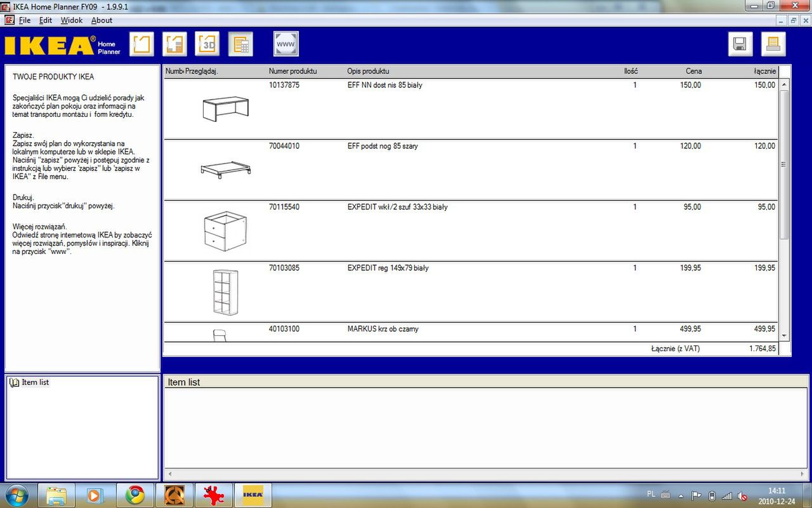This screenshot has width=812, height=508.
Task: Open Windows Explorer from the taskbar
Action: tap(56, 495)
